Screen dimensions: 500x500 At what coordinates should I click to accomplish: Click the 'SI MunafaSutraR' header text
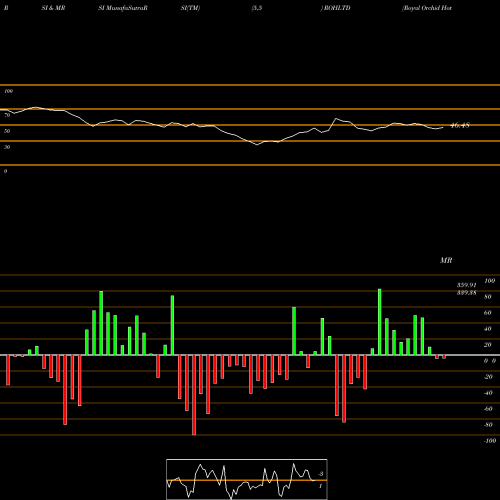123,8
